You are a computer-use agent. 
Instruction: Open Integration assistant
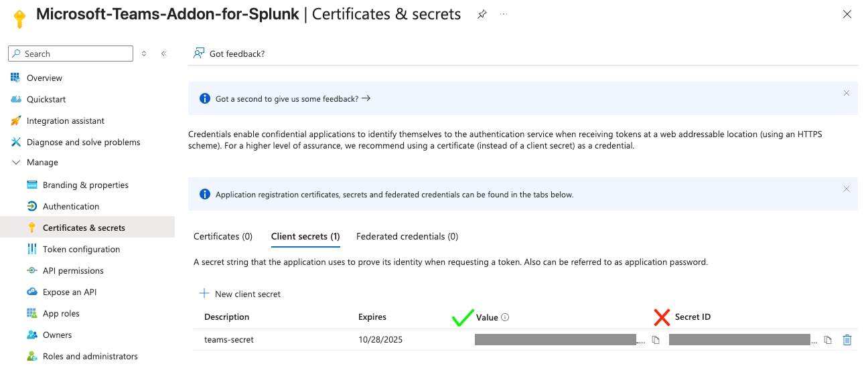[66, 120]
